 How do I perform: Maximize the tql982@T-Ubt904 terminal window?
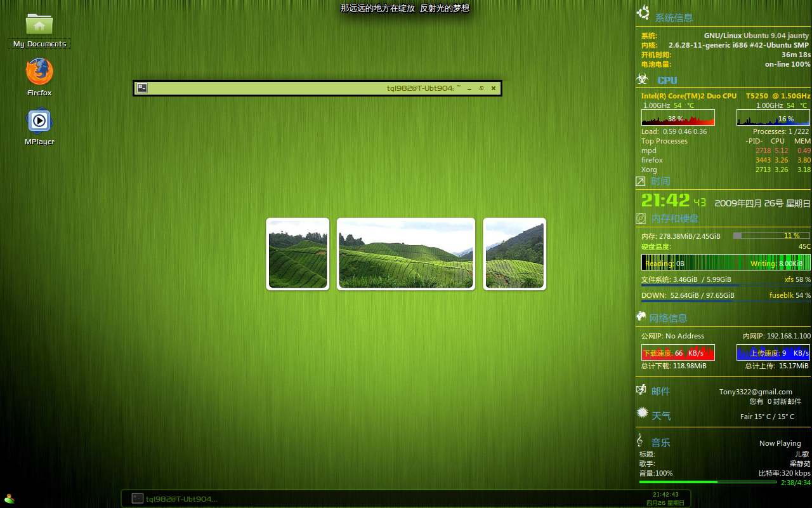click(x=481, y=88)
